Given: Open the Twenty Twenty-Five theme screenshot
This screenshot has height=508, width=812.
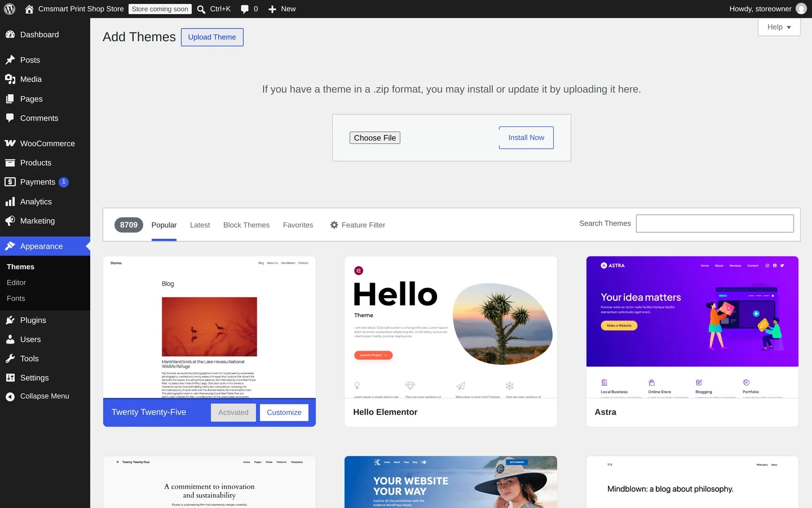Looking at the screenshot, I should 209,327.
